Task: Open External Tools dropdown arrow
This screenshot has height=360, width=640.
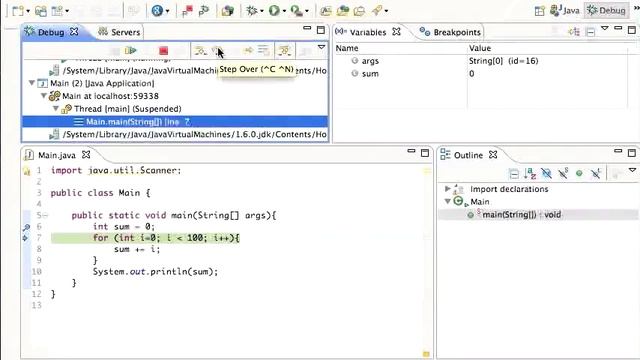Action: 307,11
